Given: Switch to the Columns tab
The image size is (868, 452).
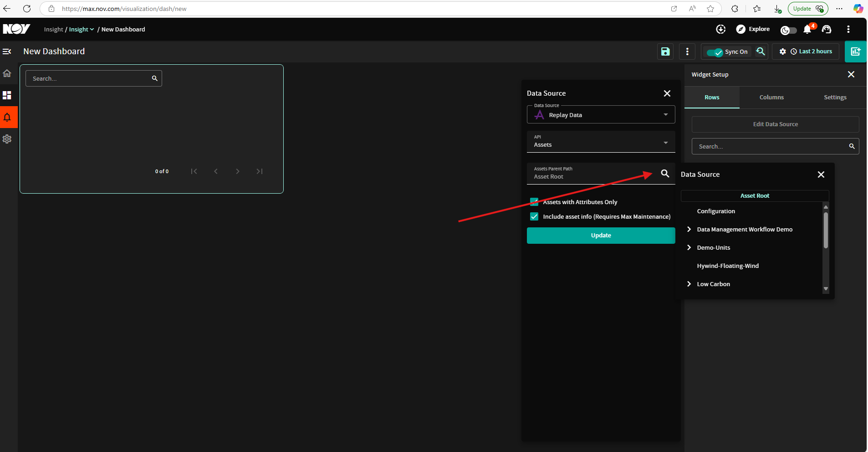Looking at the screenshot, I should click(x=771, y=98).
